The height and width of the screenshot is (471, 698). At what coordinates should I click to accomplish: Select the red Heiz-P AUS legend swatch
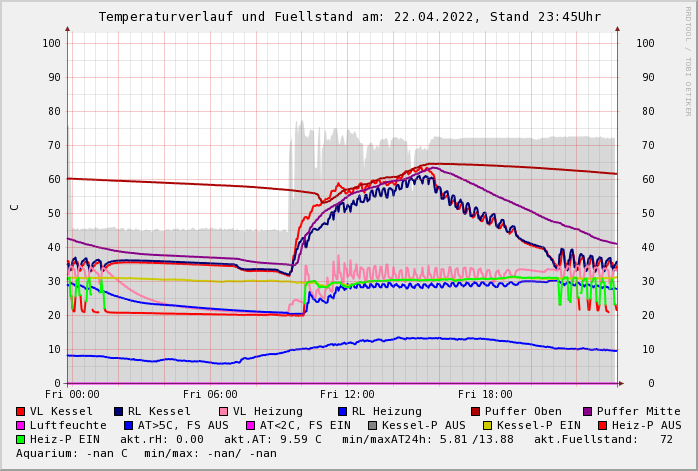pyautogui.click(x=602, y=426)
